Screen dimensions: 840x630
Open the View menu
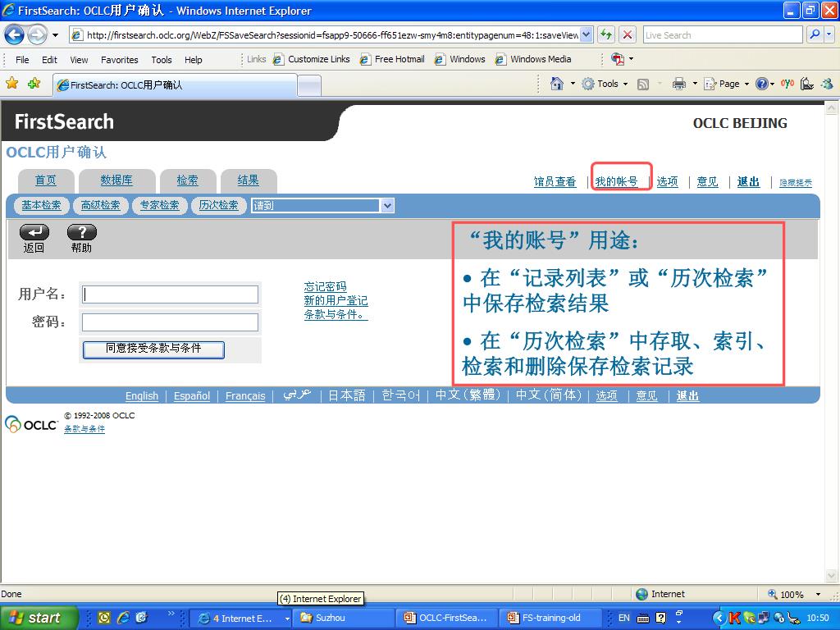click(79, 59)
